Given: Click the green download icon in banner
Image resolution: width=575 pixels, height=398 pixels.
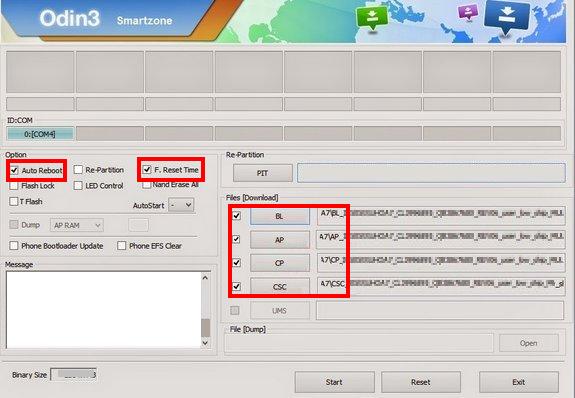Looking at the screenshot, I should click(372, 18).
